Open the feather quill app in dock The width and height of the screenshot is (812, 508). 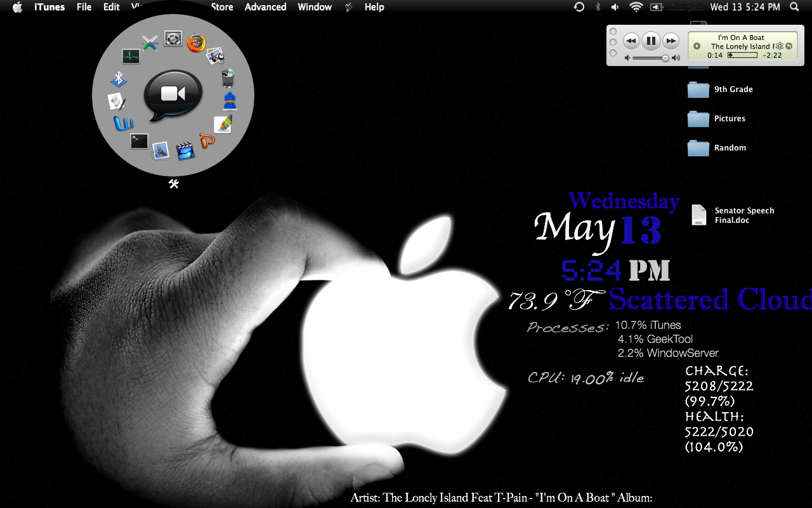(x=223, y=124)
